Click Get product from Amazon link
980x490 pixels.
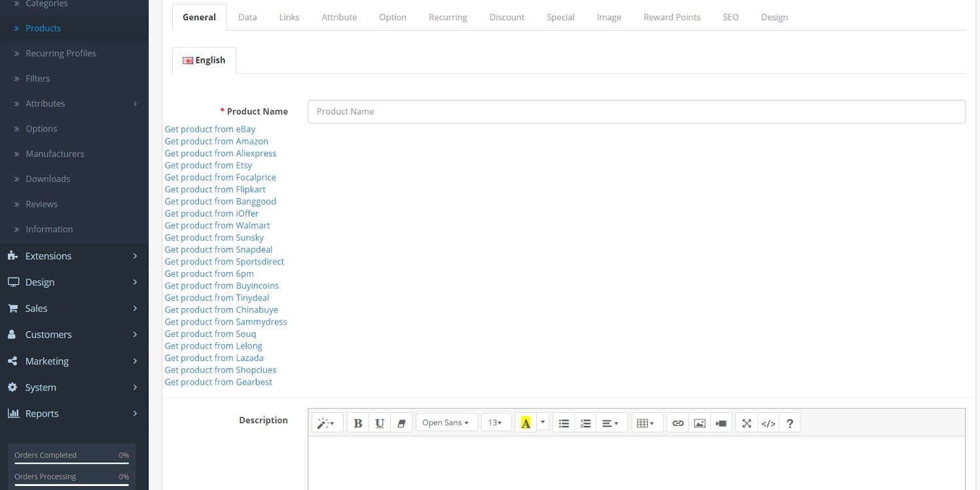[x=216, y=141]
